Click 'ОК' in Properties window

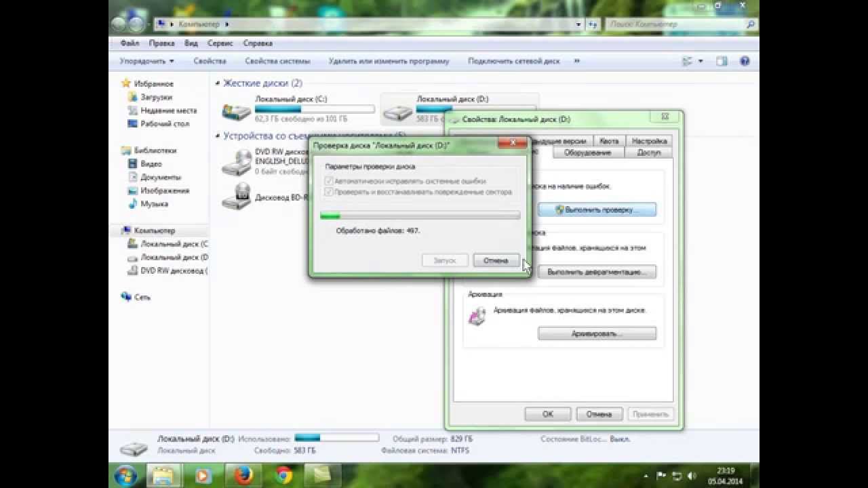pyautogui.click(x=547, y=414)
